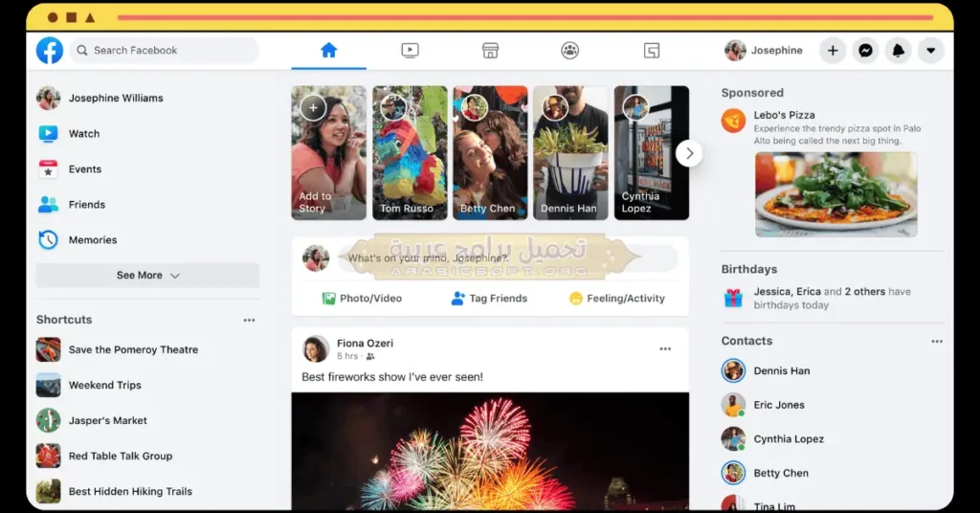
Task: Choose Feeling/Activity for post
Action: [617, 299]
